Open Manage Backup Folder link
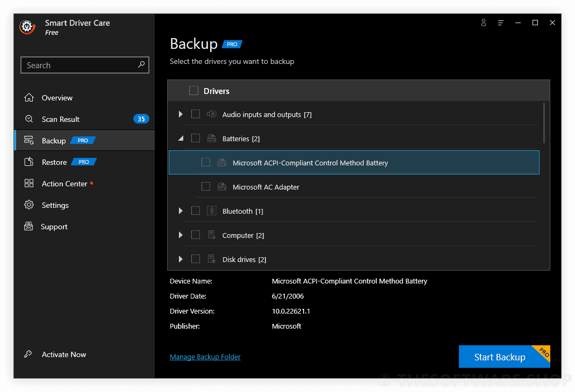 [205, 357]
